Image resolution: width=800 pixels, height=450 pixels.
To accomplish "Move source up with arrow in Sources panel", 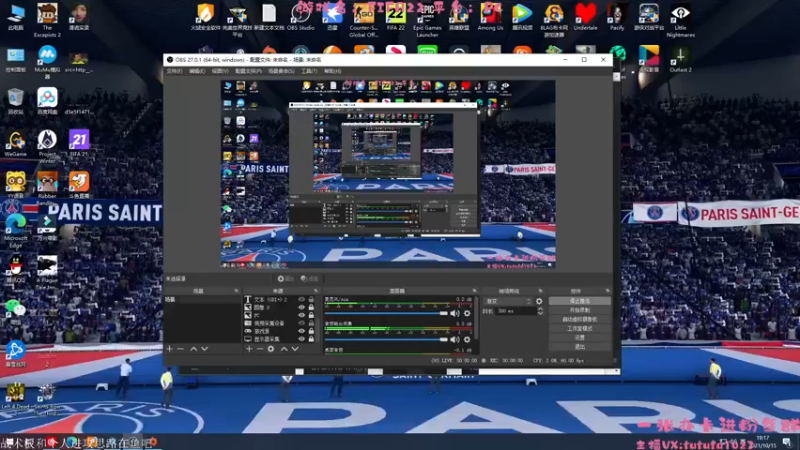I will point(284,349).
